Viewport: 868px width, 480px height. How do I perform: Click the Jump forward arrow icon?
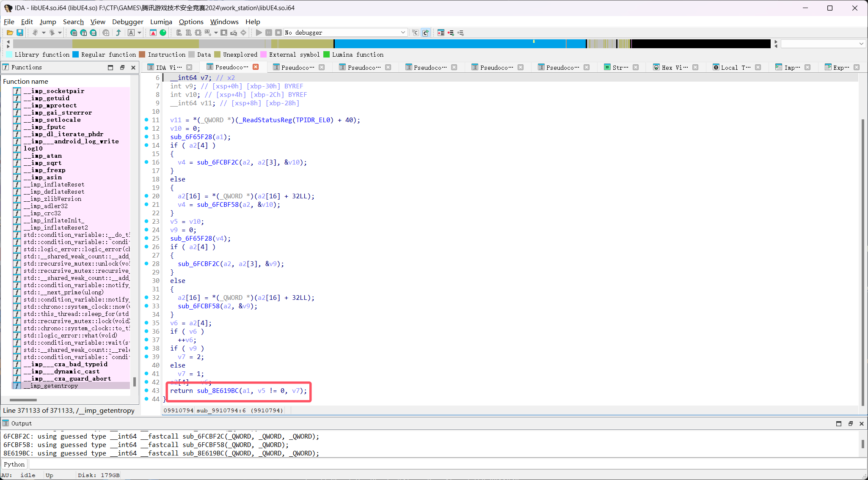pyautogui.click(x=52, y=33)
